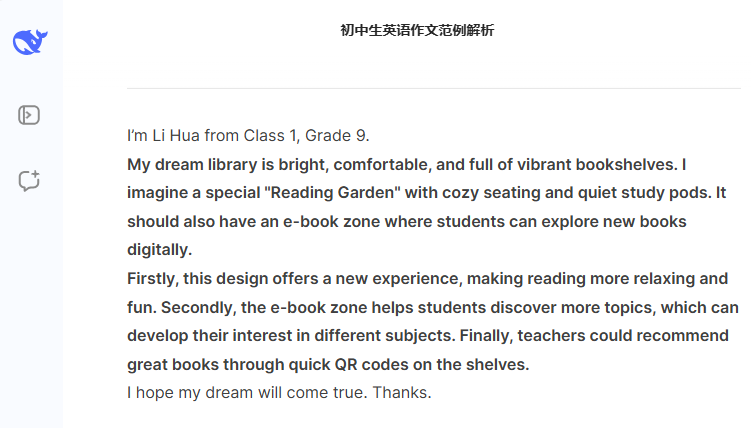Click the chat title 初中生英语作文范例解析

[x=417, y=31]
